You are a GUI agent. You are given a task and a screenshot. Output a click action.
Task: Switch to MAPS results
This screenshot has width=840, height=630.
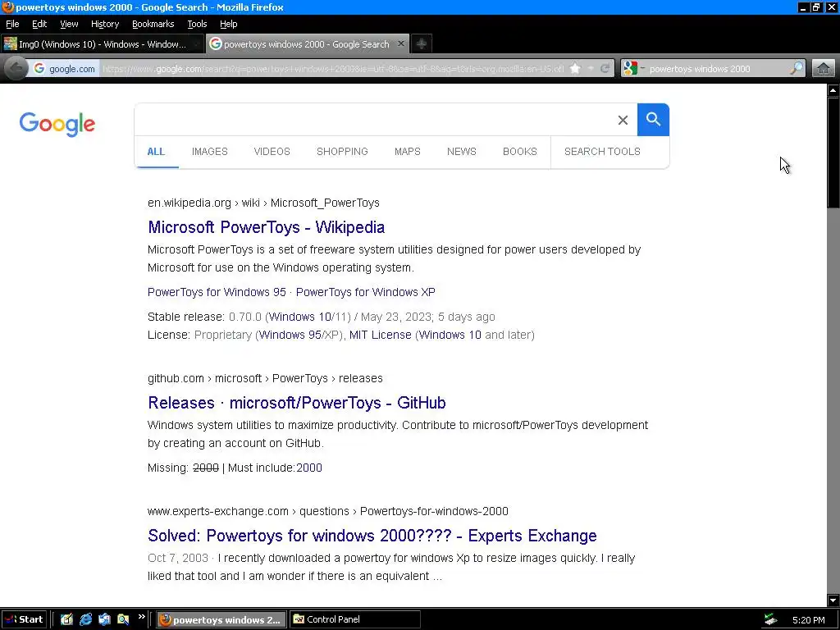coord(408,152)
